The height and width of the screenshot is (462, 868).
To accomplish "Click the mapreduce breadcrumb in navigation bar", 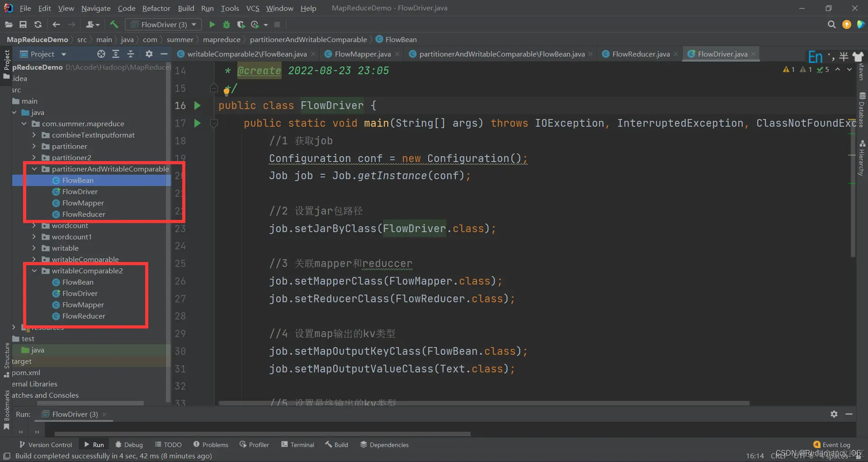I will [x=222, y=39].
